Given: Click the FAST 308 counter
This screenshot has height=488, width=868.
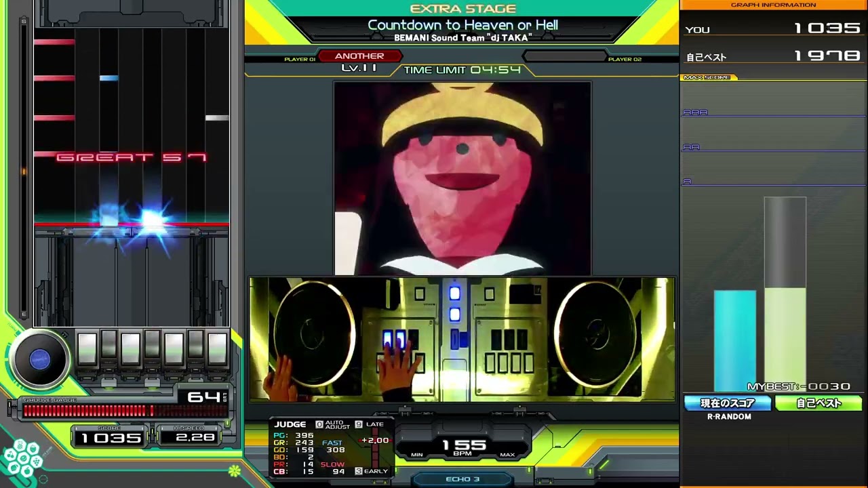Looking at the screenshot, I should coord(333,447).
